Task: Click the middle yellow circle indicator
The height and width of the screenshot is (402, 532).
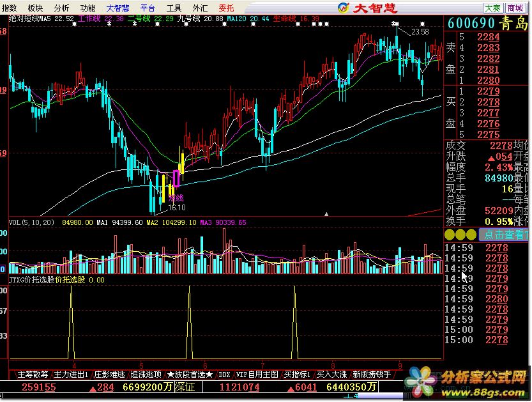Action: (x=460, y=235)
